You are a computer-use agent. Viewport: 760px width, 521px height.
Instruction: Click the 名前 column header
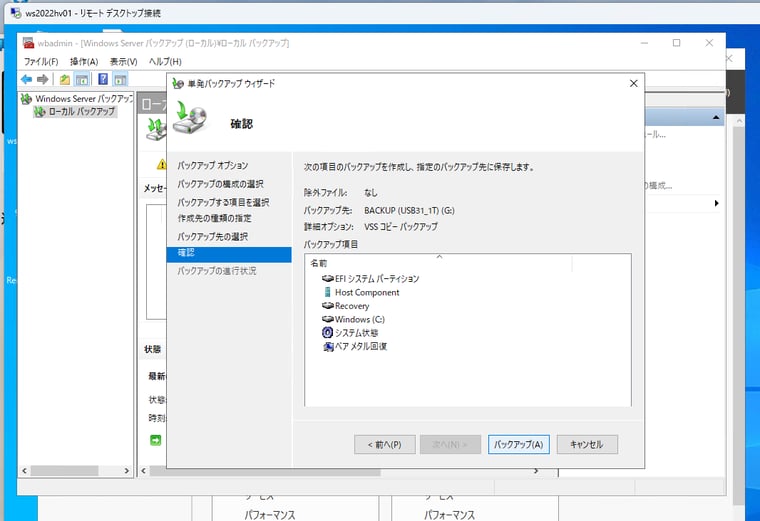(x=319, y=262)
